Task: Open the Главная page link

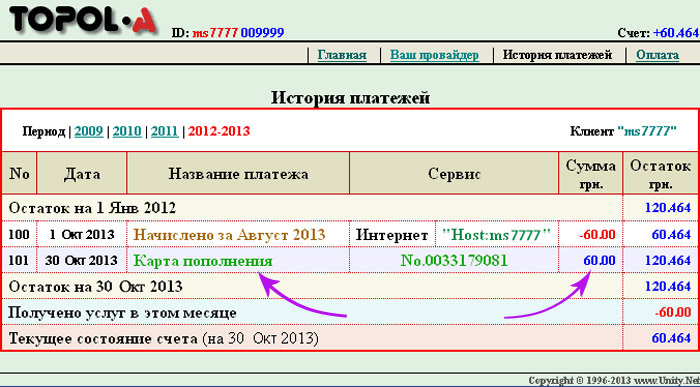Action: [x=342, y=55]
